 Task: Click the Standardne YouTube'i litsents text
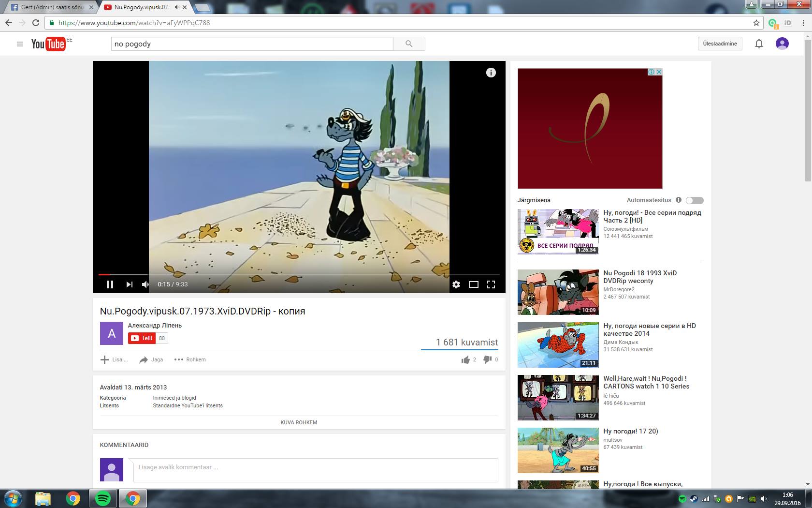point(188,405)
